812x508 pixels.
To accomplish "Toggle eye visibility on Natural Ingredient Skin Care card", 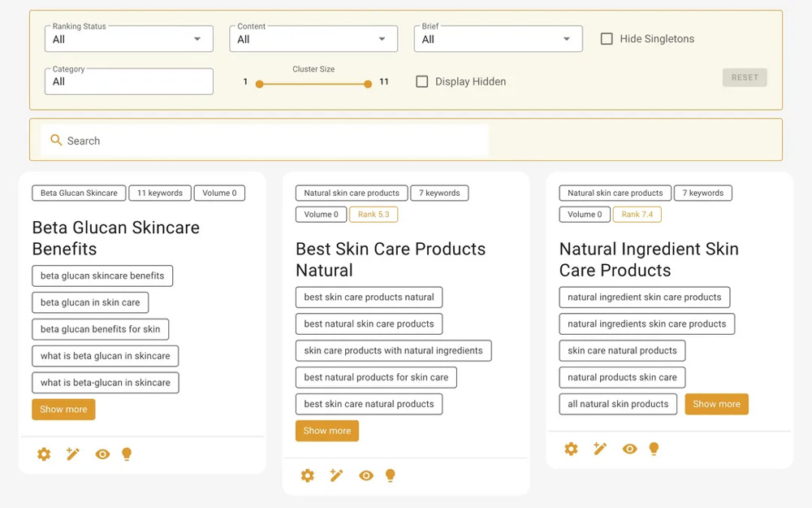I will click(629, 449).
